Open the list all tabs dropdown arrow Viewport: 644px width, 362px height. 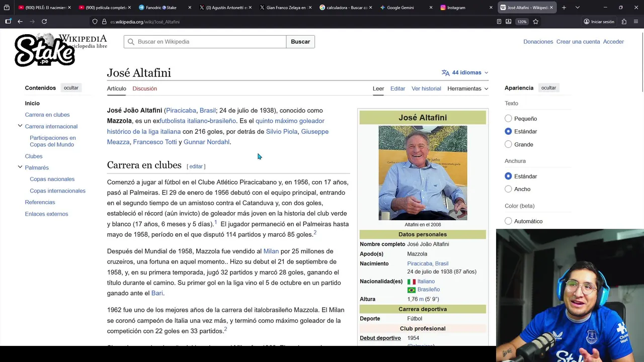577,8
